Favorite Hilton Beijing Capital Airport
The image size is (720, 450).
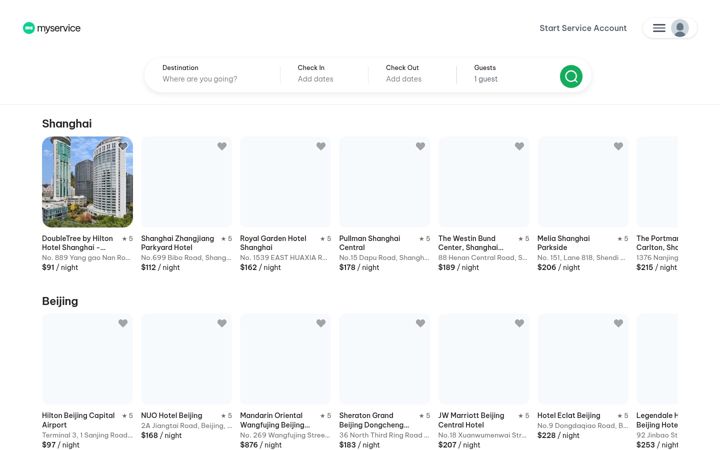coord(123,323)
